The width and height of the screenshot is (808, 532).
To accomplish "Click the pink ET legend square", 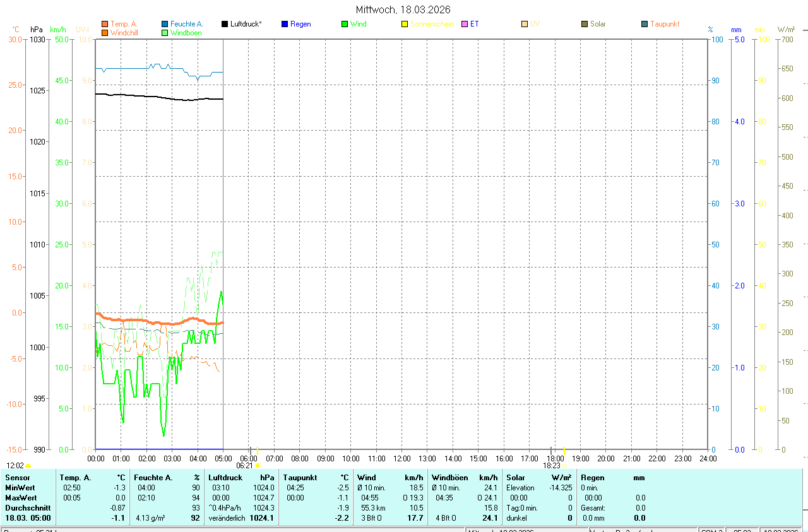I will tap(465, 24).
